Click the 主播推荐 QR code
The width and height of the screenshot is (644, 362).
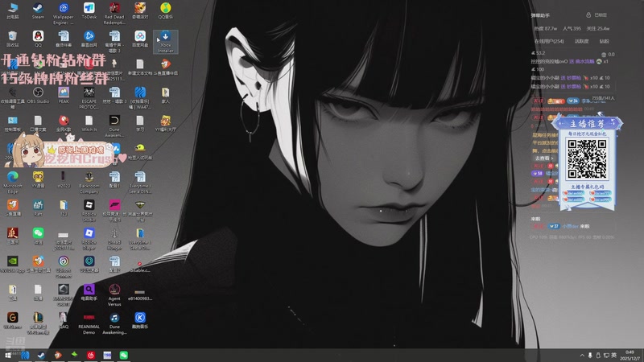coord(587,158)
